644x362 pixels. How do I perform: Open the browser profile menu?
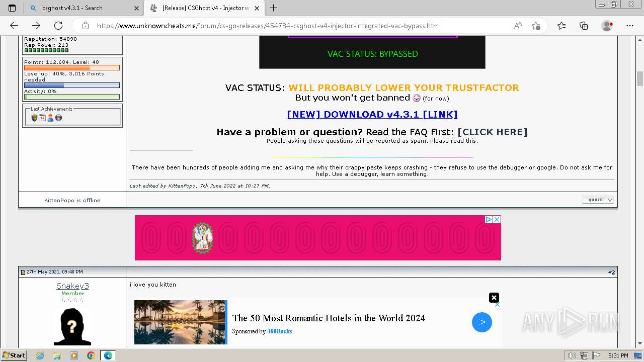click(x=607, y=26)
